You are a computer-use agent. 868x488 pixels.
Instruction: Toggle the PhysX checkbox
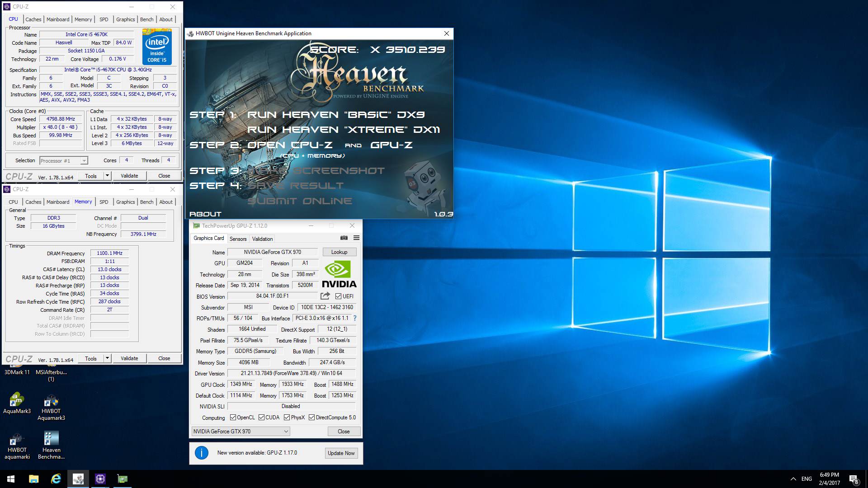[287, 418]
